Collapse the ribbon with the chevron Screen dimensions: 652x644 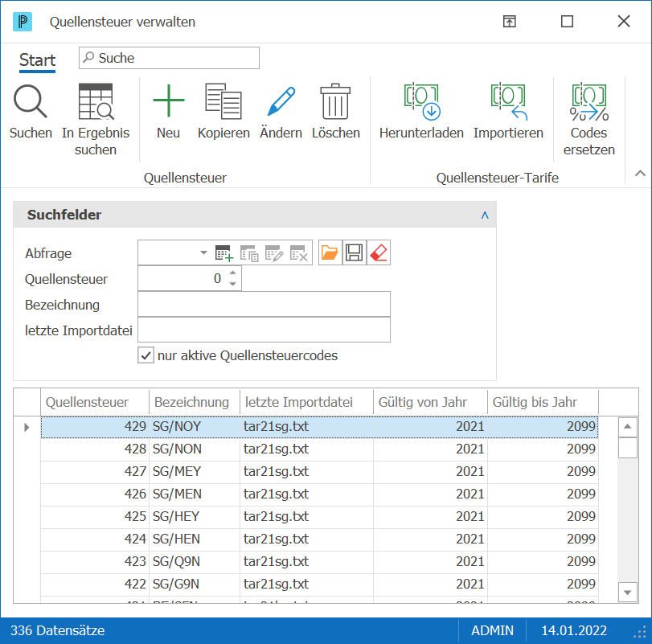click(x=641, y=174)
